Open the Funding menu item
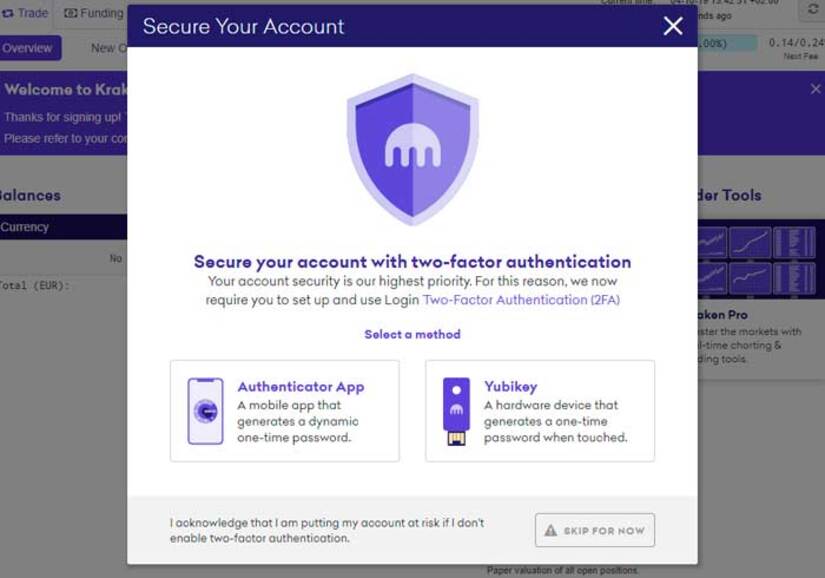825x578 pixels. tap(94, 13)
